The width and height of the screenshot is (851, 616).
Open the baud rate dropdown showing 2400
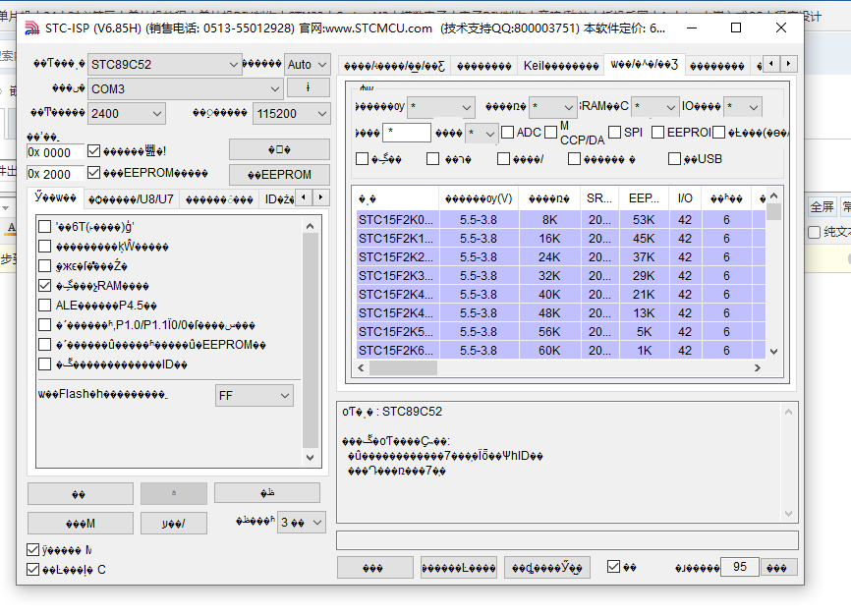pyautogui.click(x=127, y=113)
